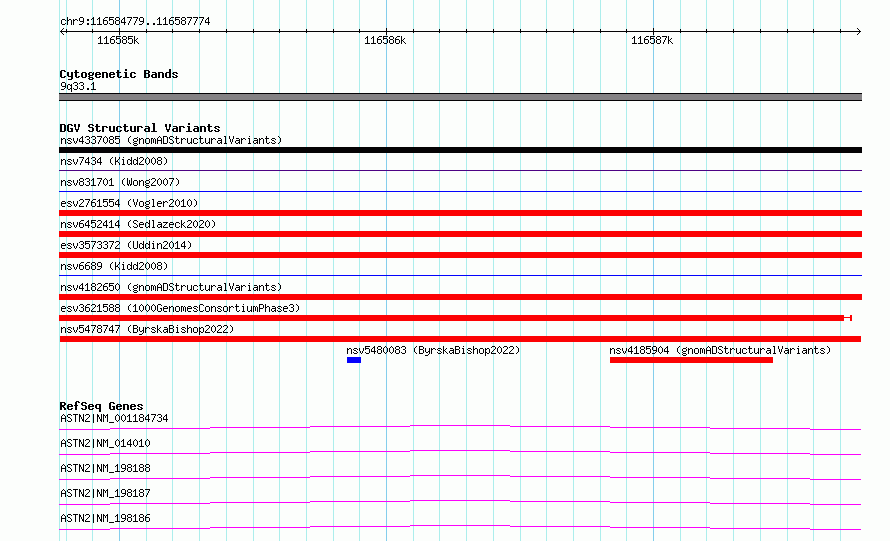Click the red bar under nsv4182650
890x541 pixels.
(x=460, y=297)
